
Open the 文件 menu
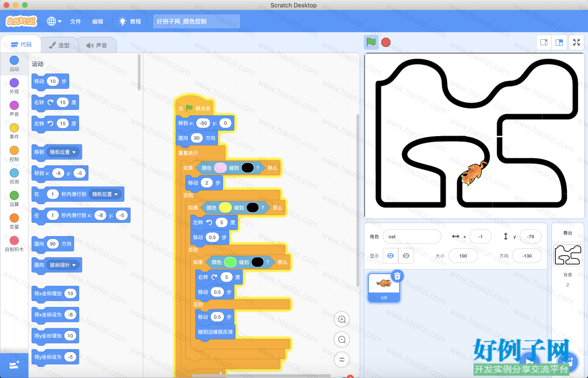(x=76, y=21)
